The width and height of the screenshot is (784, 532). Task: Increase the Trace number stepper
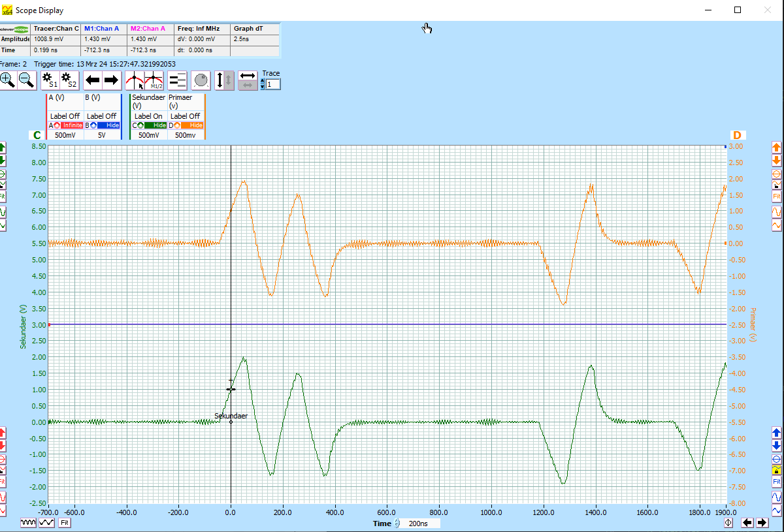[x=263, y=81]
